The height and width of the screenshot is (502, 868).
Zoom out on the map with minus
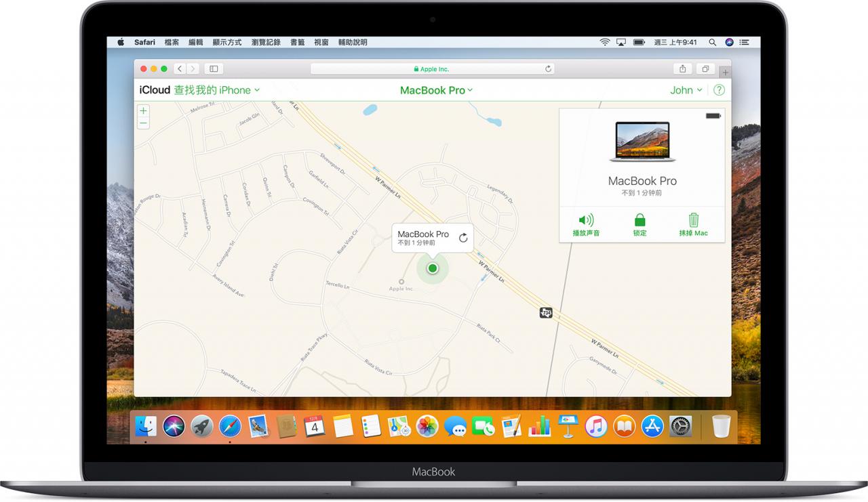tap(143, 123)
